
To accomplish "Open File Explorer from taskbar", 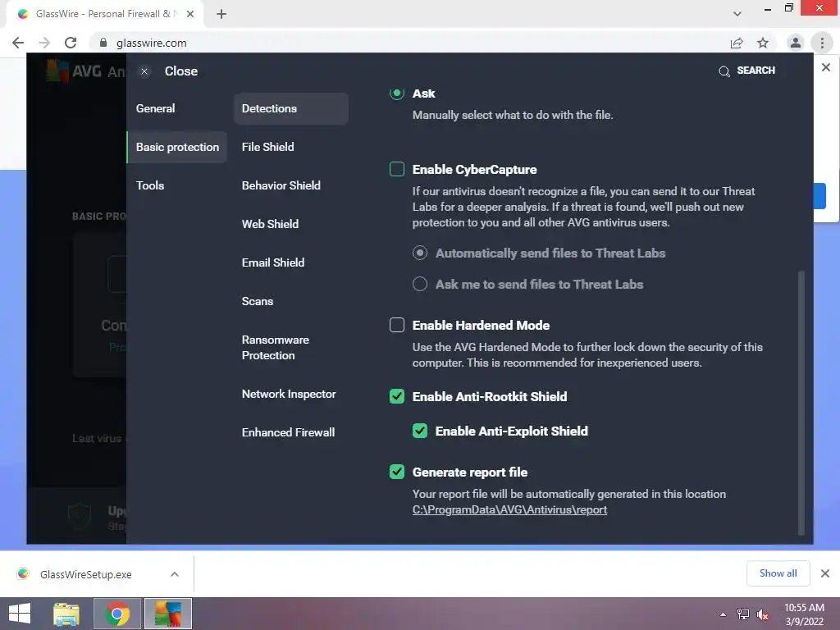I will pos(66,614).
